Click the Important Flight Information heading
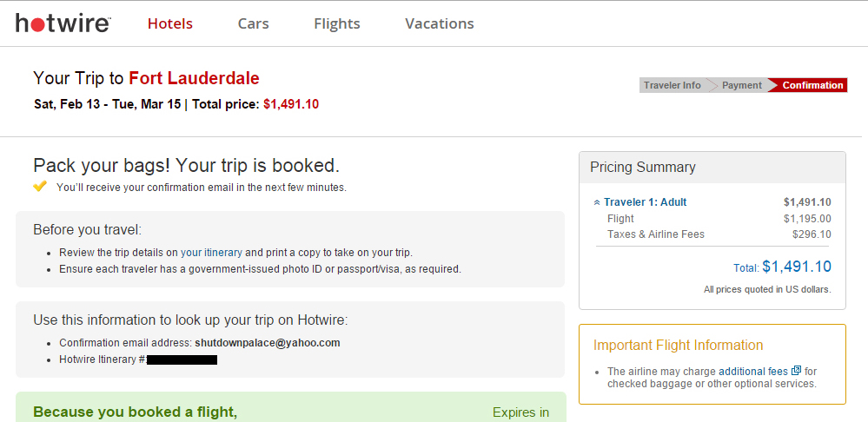 pos(678,345)
